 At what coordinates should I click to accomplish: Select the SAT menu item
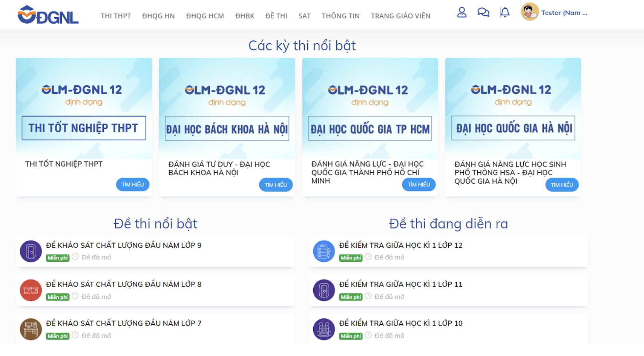(x=304, y=16)
